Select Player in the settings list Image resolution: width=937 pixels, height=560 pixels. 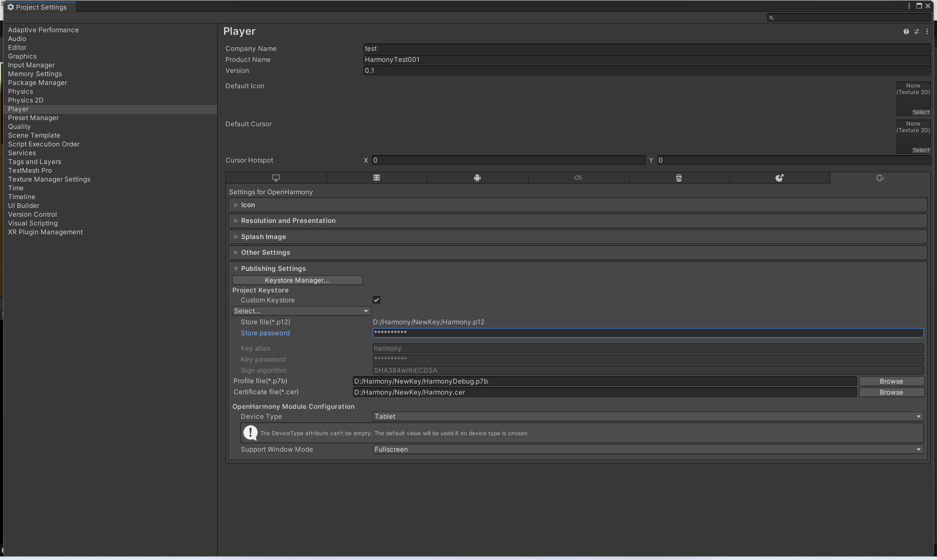[110, 109]
